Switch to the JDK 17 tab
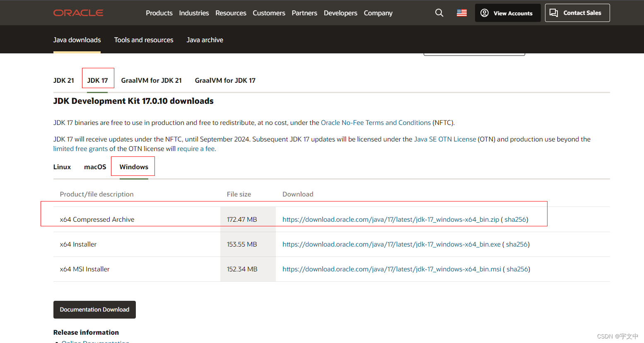The height and width of the screenshot is (343, 644). pos(97,80)
